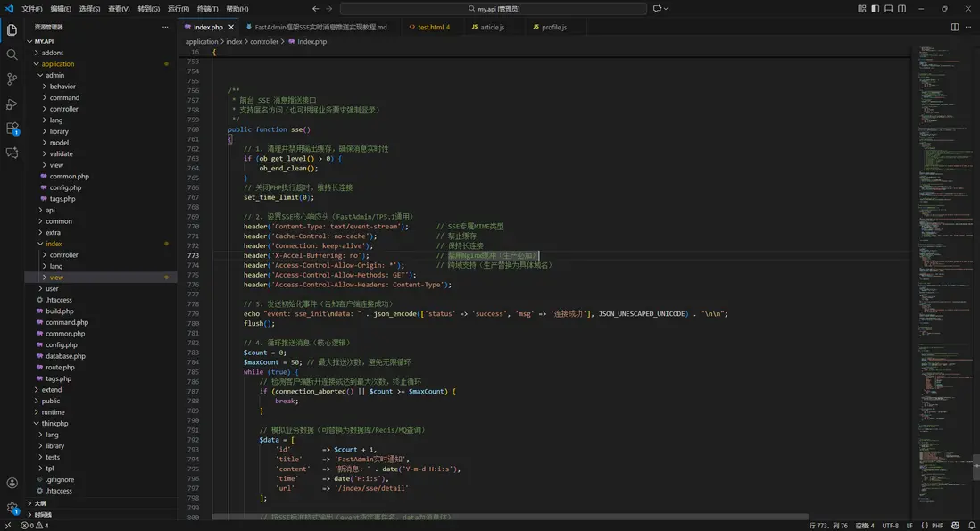Expand the addons folder
The width and height of the screenshot is (980, 531).
point(53,53)
